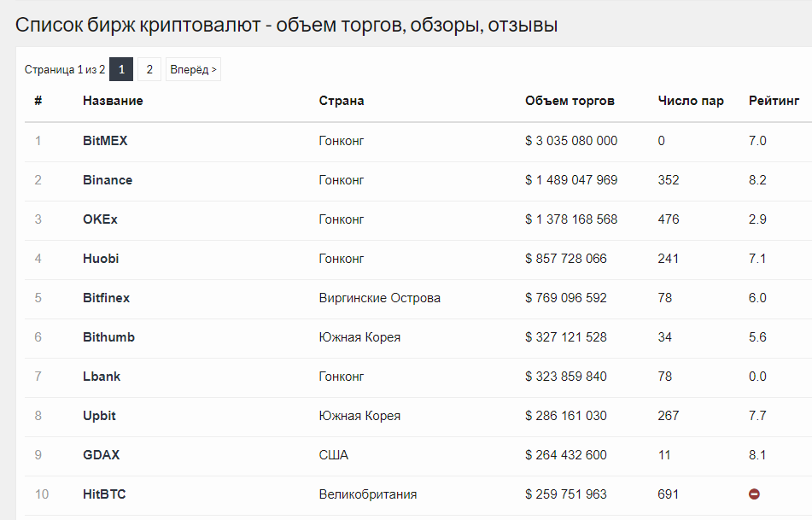Open the Upbit exchange link

[99, 416]
